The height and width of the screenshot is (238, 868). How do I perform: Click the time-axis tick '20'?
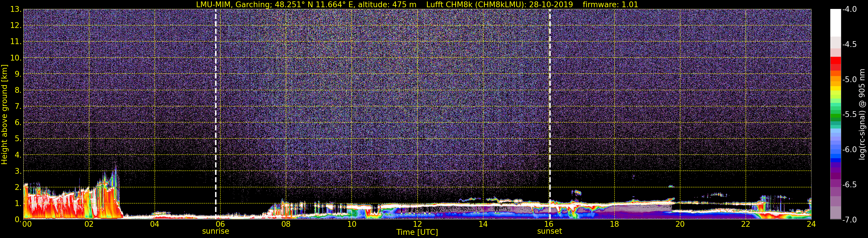click(680, 224)
